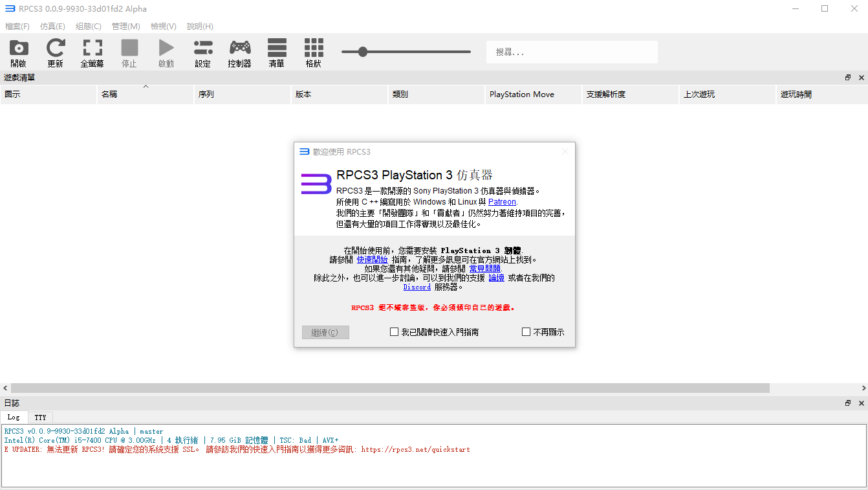The image size is (868, 490).
Task: Click RPCS3 logo icon in title bar
Action: tap(10, 9)
